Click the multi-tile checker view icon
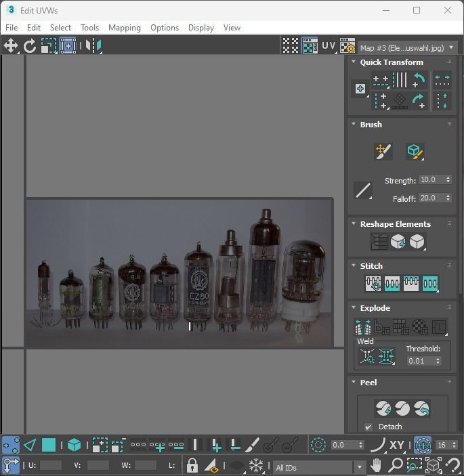 pyautogui.click(x=291, y=46)
